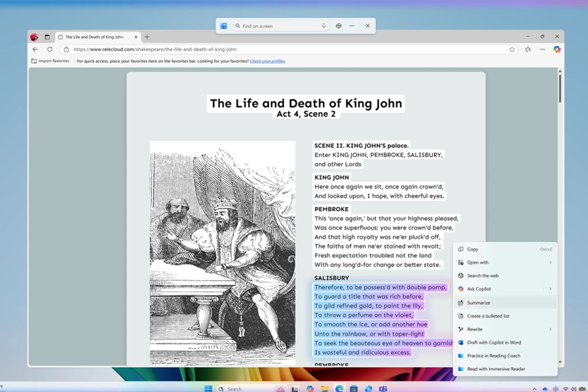Open Microsoft Teams taskbar icon
The width and height of the screenshot is (588, 392).
tap(383, 389)
